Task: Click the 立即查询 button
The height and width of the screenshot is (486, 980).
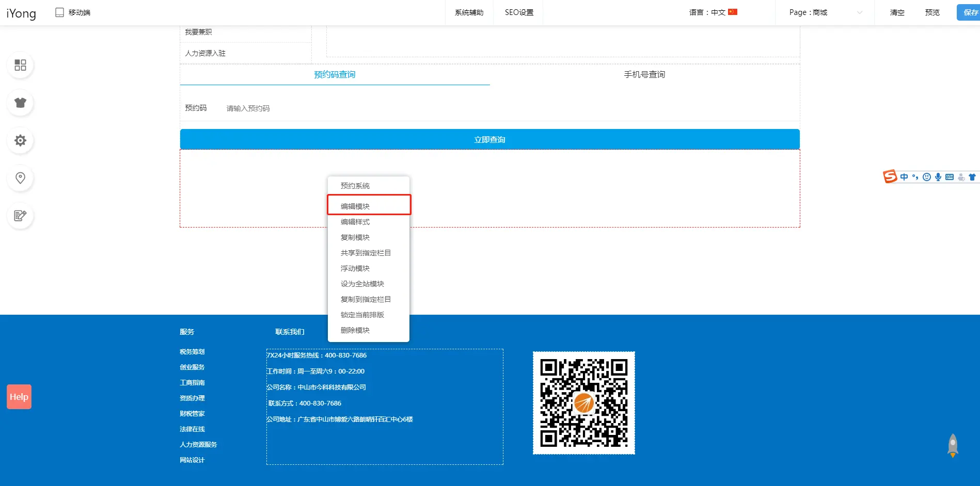Action: pos(489,140)
